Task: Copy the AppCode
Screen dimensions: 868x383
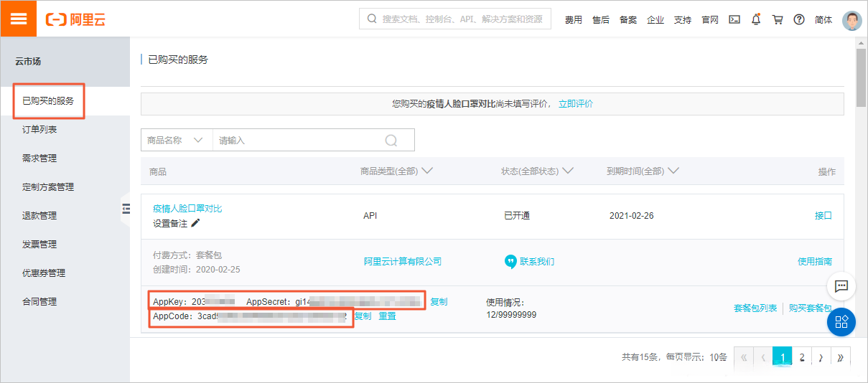Action: point(363,316)
